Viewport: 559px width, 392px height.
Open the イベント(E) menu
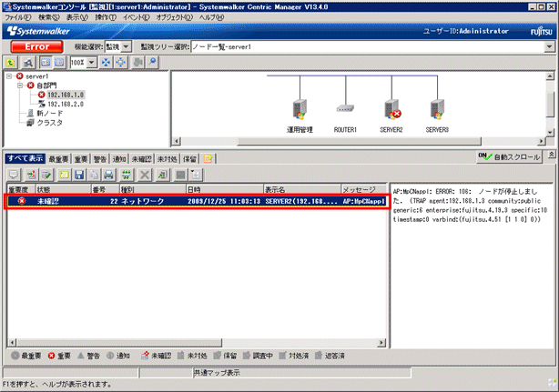tap(137, 17)
